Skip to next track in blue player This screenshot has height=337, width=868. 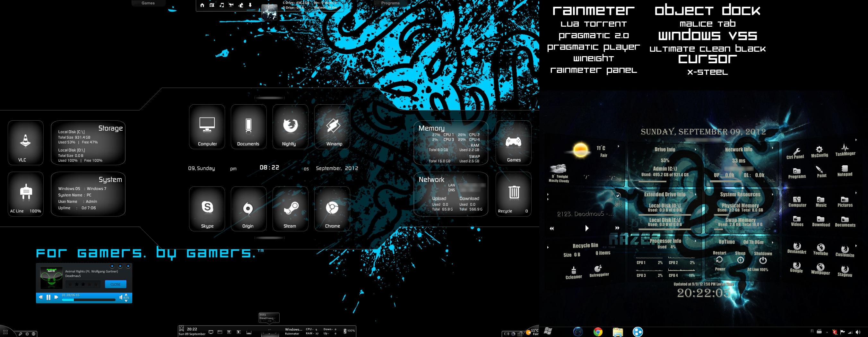click(56, 297)
